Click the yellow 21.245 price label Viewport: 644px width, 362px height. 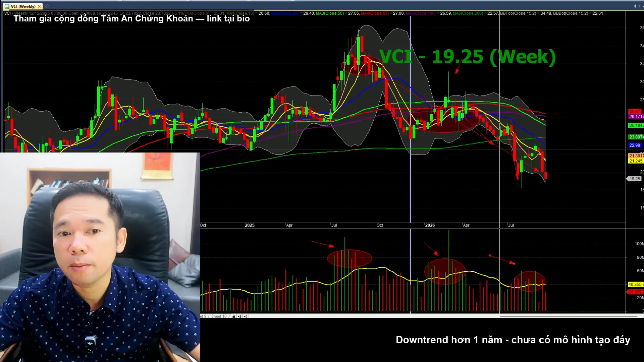point(636,161)
